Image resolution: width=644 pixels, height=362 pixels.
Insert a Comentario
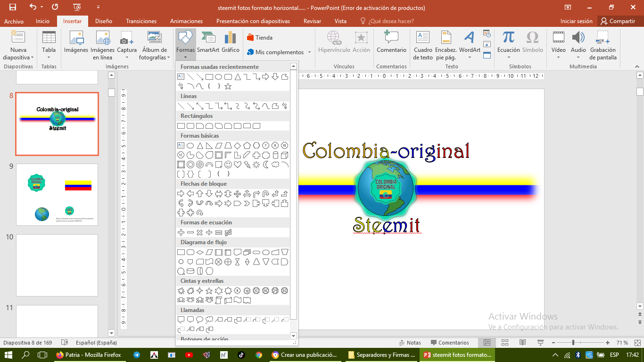[391, 43]
